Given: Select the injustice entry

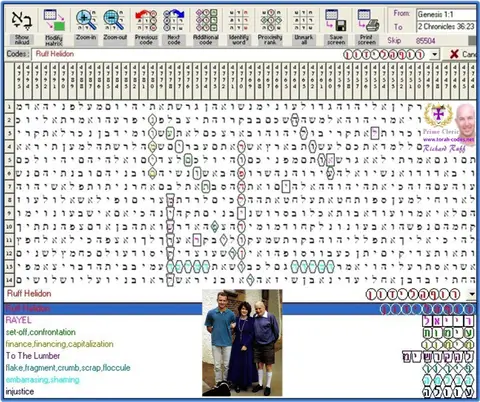Looking at the screenshot, I should click(x=20, y=391).
